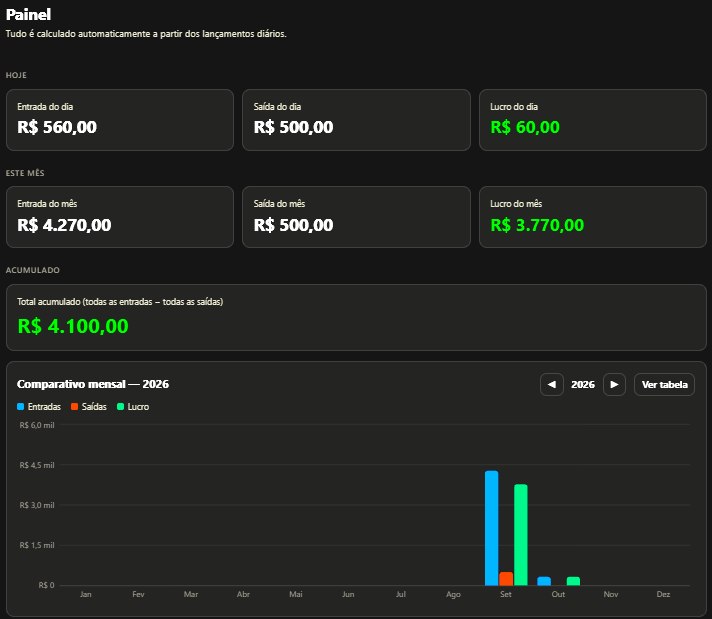The width and height of the screenshot is (712, 619).
Task: Click the R$ 4.100,00 accumulated value
Action: click(73, 326)
